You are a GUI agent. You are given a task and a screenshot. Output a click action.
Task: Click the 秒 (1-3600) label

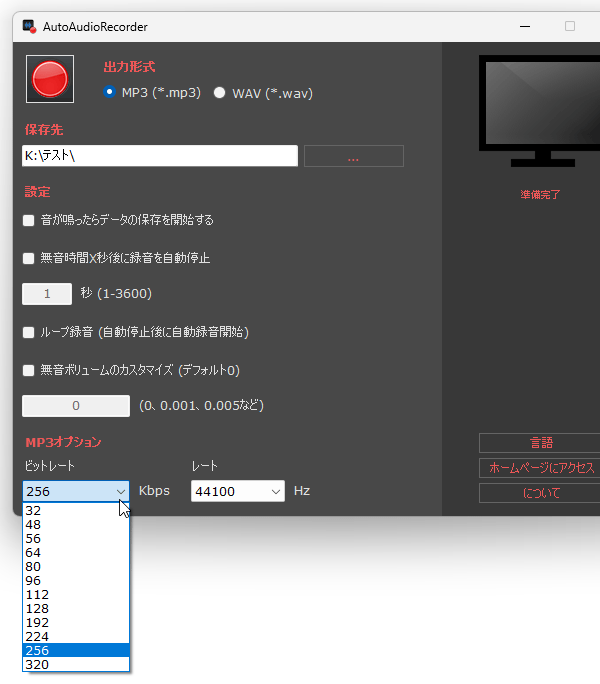(116, 294)
